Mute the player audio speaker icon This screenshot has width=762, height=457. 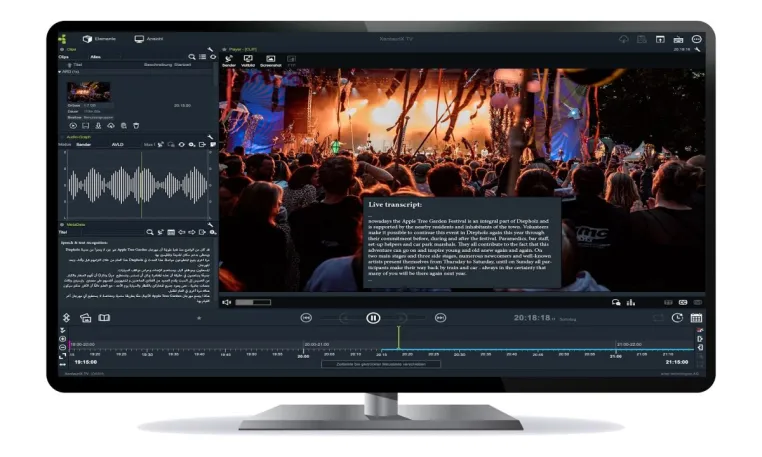coord(226,302)
